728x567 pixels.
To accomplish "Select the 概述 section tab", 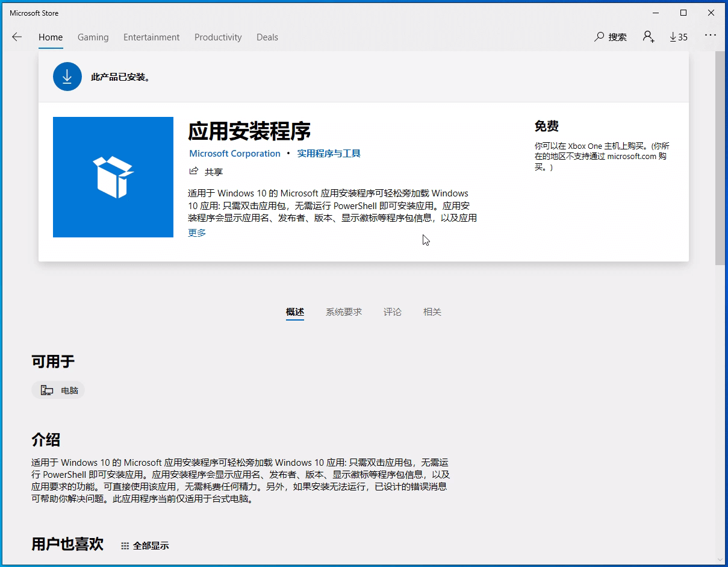I will point(295,312).
